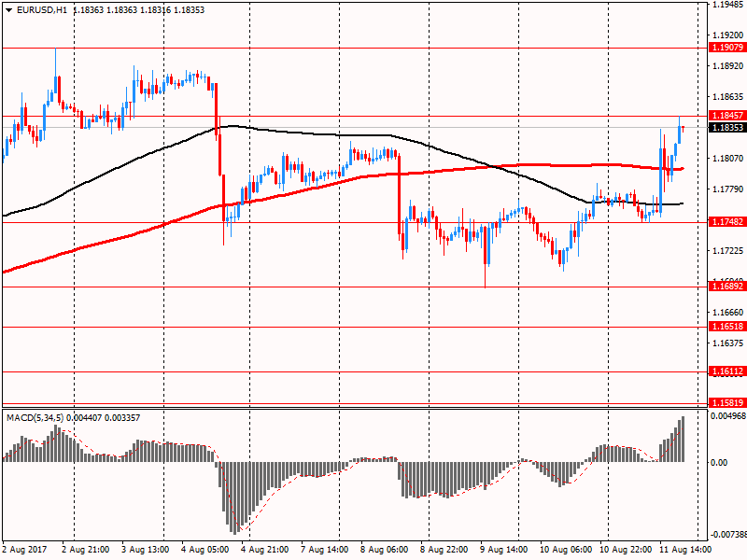Select the 1.16518 level label
The image size is (747, 560).
tap(727, 327)
